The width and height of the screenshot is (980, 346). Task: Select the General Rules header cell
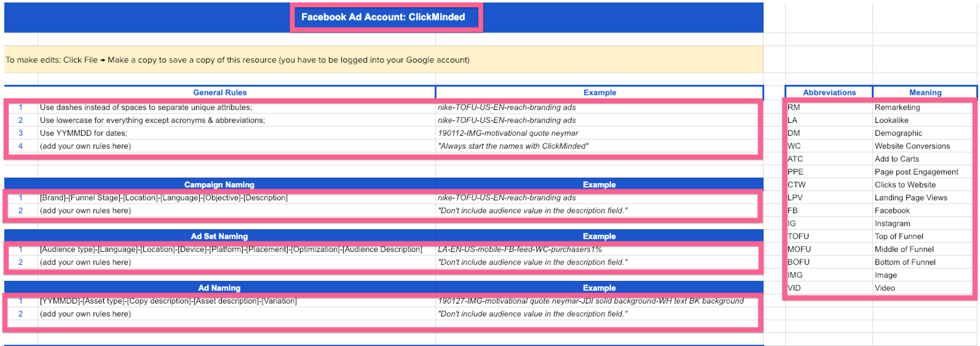tap(219, 93)
